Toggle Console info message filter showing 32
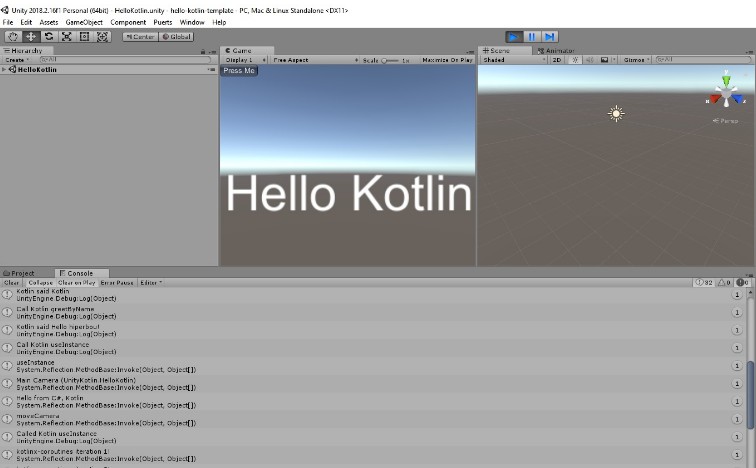Screen dimensions: 756x468 coord(703,283)
